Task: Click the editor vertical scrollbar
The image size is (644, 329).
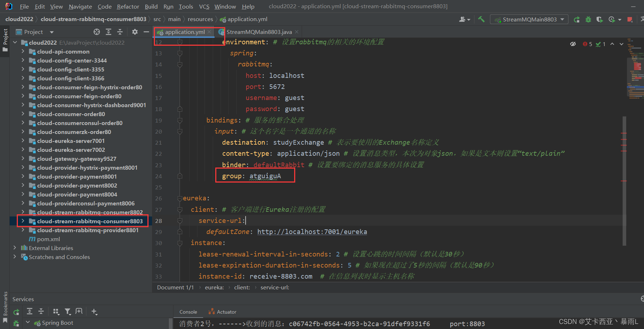Action: [x=624, y=181]
